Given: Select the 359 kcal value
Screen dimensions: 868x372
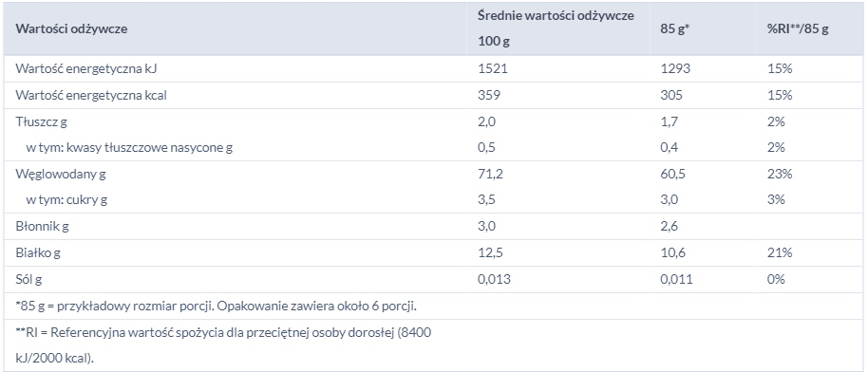Looking at the screenshot, I should tap(489, 95).
